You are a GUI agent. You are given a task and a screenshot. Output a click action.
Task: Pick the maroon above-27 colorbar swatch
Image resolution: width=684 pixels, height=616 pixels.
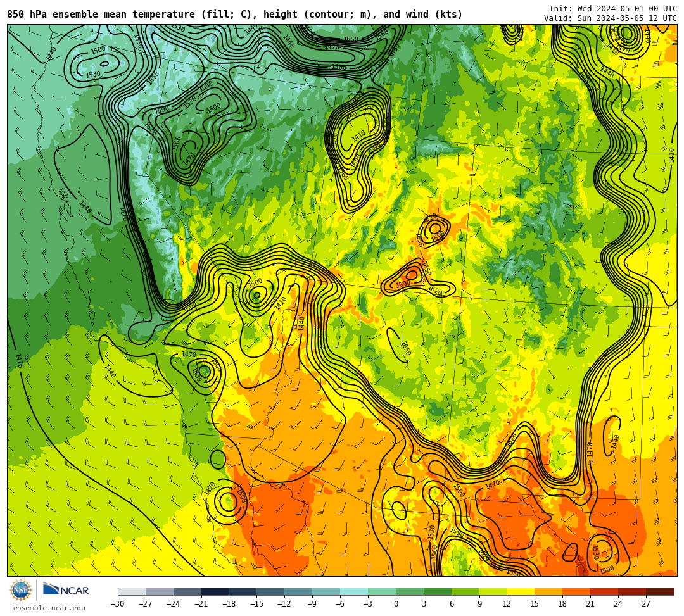tap(660, 591)
